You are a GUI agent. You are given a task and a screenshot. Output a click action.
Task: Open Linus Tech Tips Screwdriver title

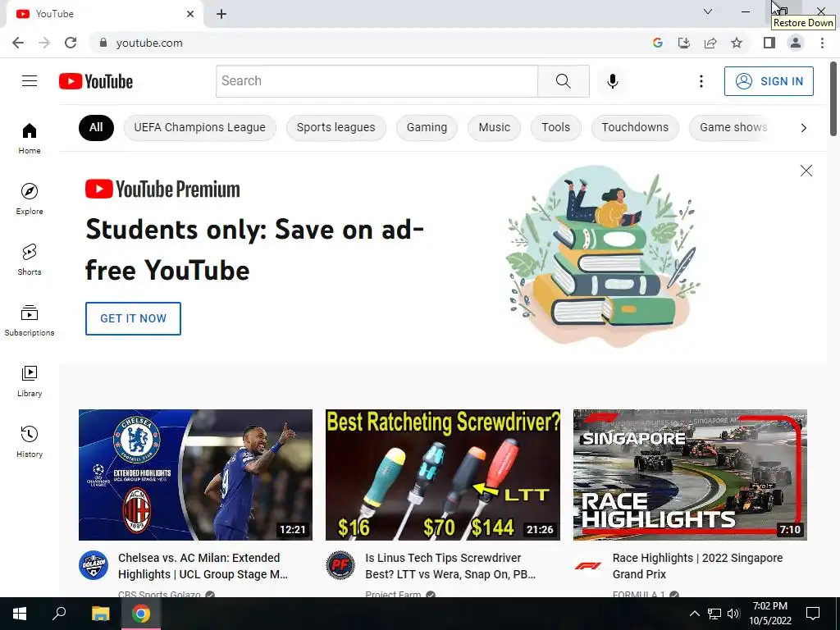pyautogui.click(x=450, y=566)
